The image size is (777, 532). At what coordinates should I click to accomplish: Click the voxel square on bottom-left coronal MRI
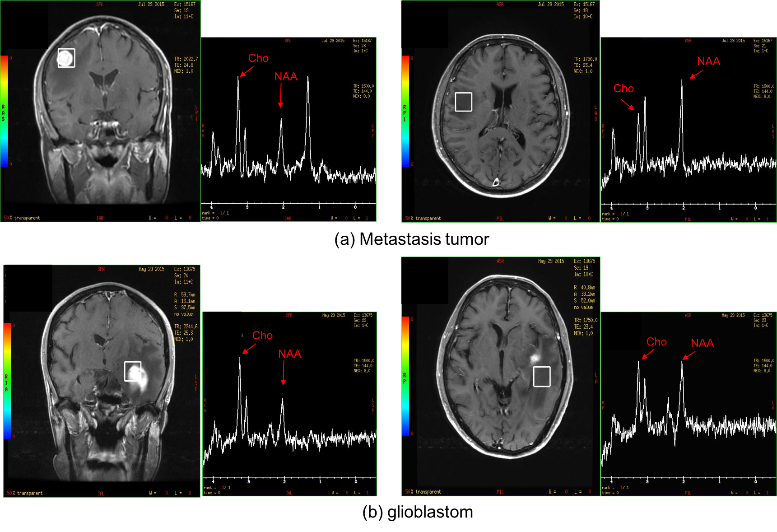[133, 371]
